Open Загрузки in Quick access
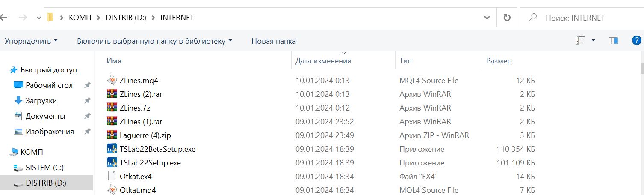644x195 pixels. pyautogui.click(x=41, y=101)
